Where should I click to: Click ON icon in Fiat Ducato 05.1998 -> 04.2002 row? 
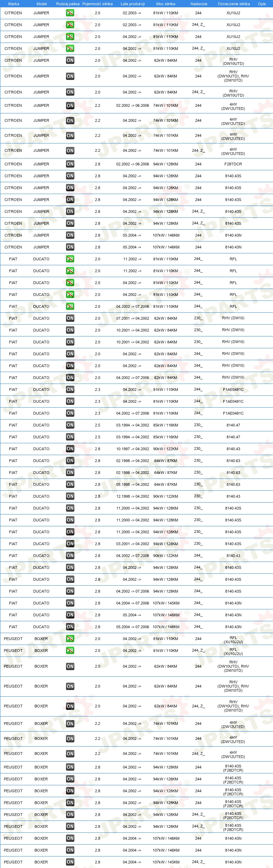70,484
